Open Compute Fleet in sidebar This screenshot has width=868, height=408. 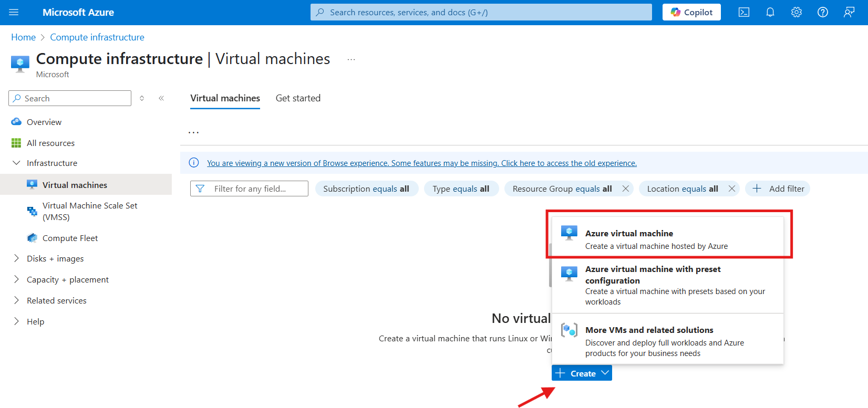(x=70, y=238)
